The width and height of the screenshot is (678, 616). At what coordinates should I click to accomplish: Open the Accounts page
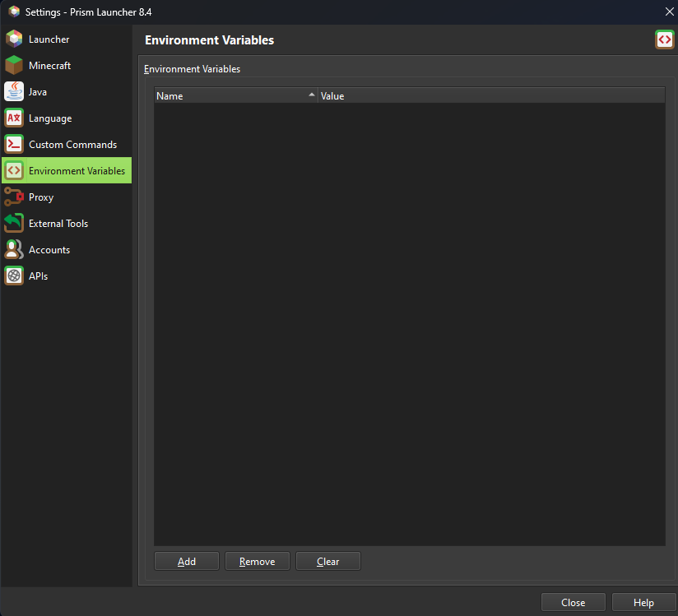67,250
